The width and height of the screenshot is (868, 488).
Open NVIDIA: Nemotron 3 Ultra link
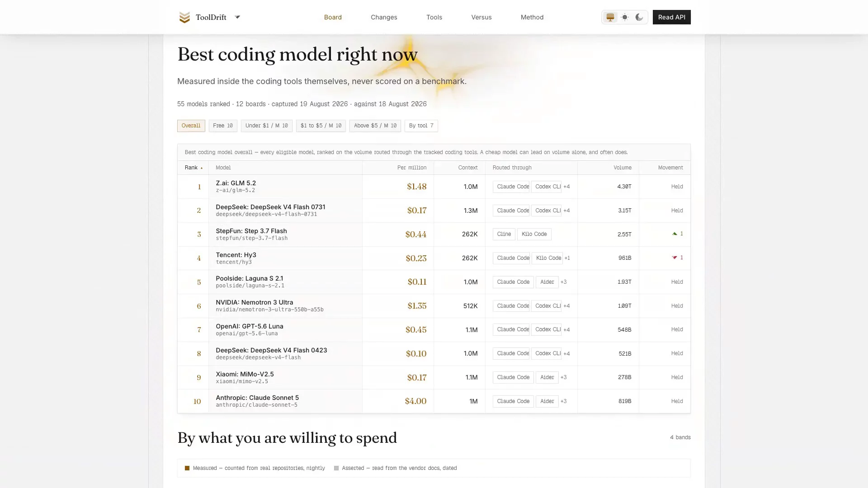tap(255, 302)
